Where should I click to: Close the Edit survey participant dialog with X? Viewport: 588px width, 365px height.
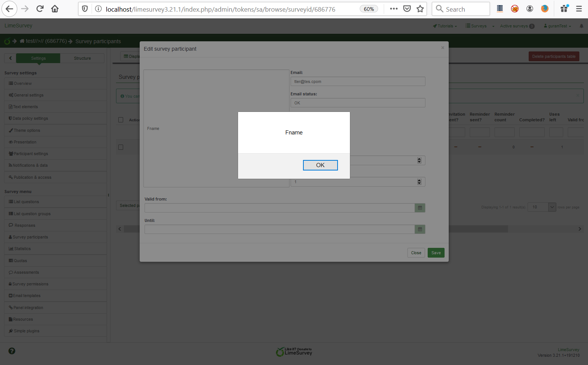tap(443, 48)
